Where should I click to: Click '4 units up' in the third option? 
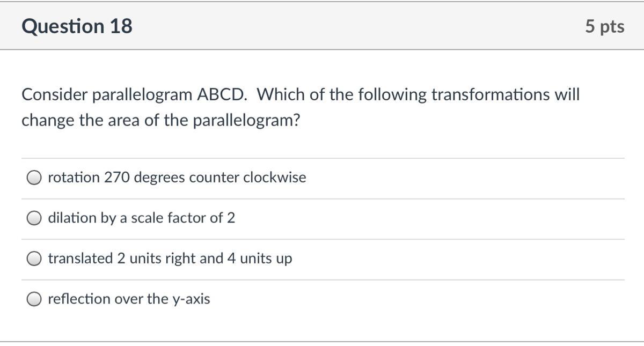(x=260, y=259)
